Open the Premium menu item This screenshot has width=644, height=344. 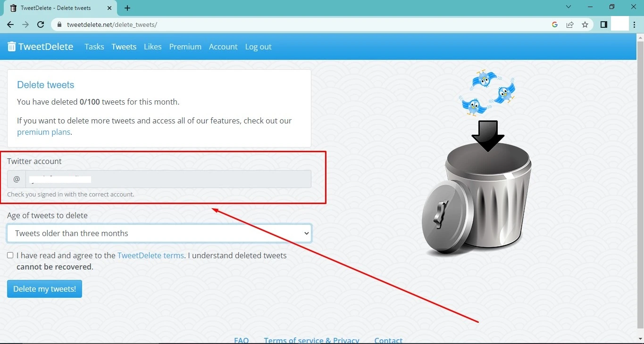point(185,47)
